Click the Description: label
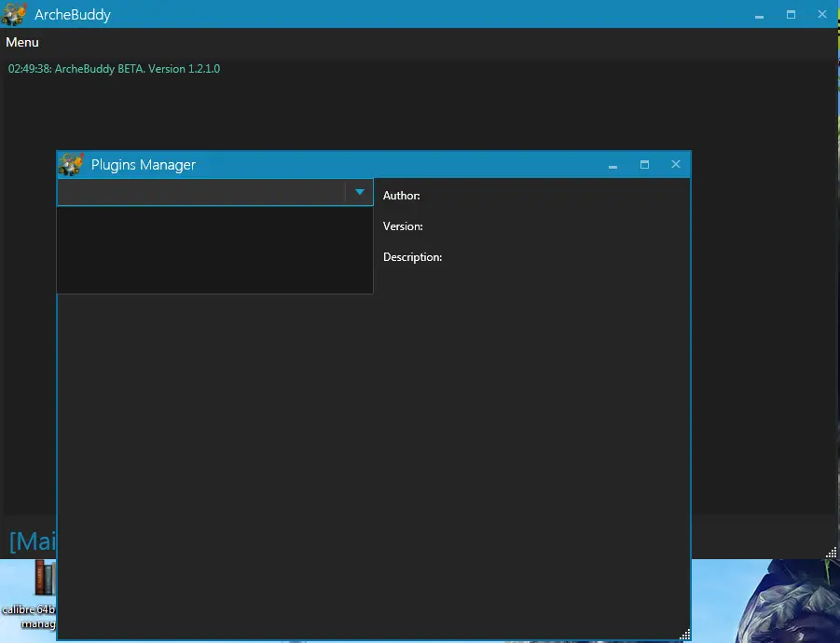The width and height of the screenshot is (840, 643). 412,257
